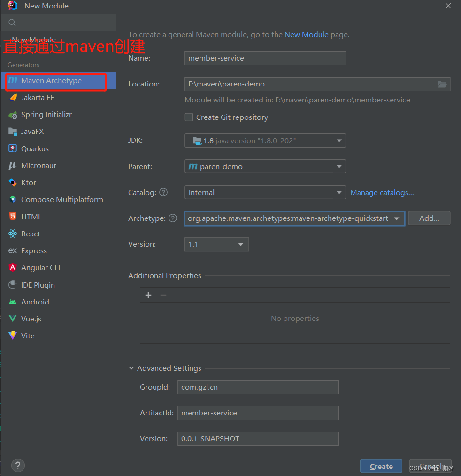Click the Spring Initializr leaf icon
The image size is (461, 476).
click(13, 115)
